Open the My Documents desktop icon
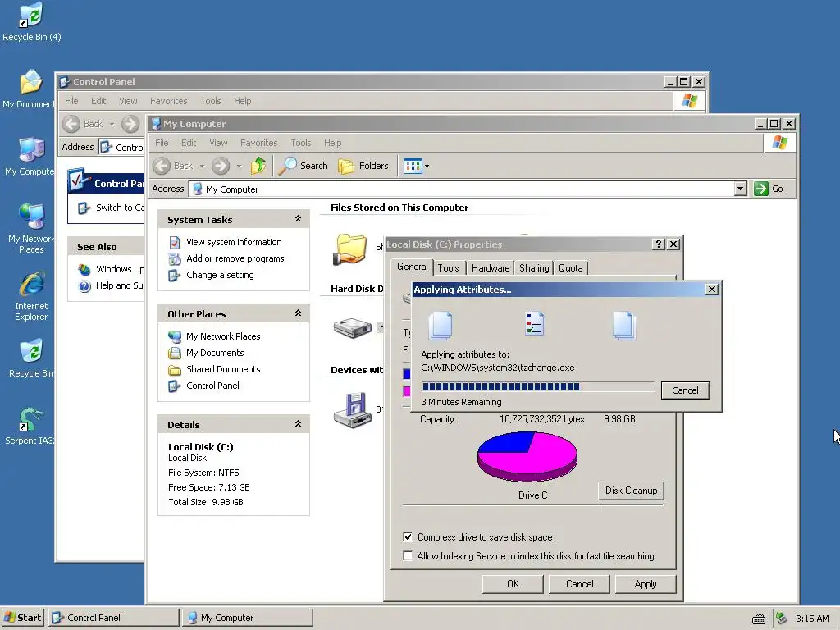Screen dimensions: 840x630 pyautogui.click(x=29, y=89)
